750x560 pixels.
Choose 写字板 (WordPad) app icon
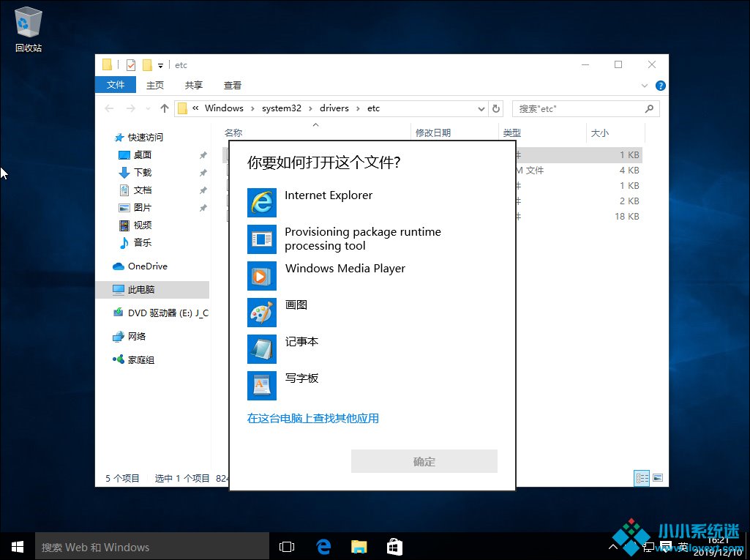coord(262,385)
